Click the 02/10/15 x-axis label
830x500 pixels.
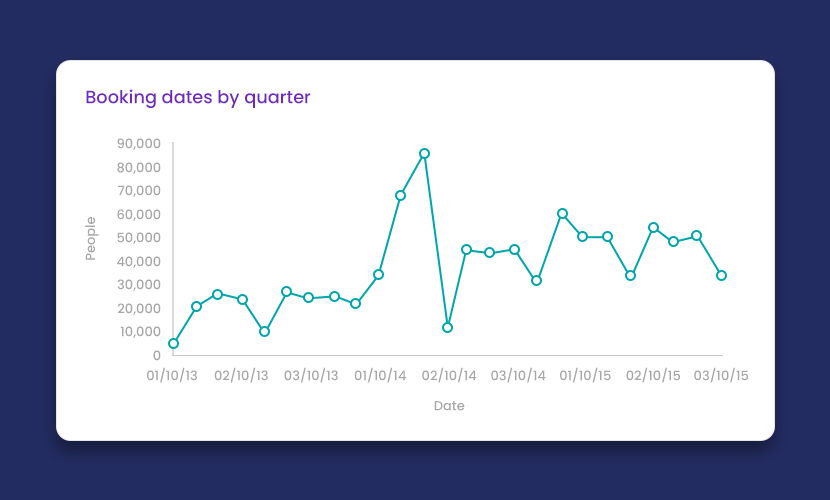653,376
